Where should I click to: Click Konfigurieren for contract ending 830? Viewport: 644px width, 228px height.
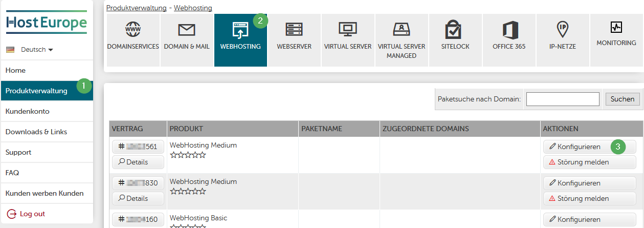(x=589, y=183)
